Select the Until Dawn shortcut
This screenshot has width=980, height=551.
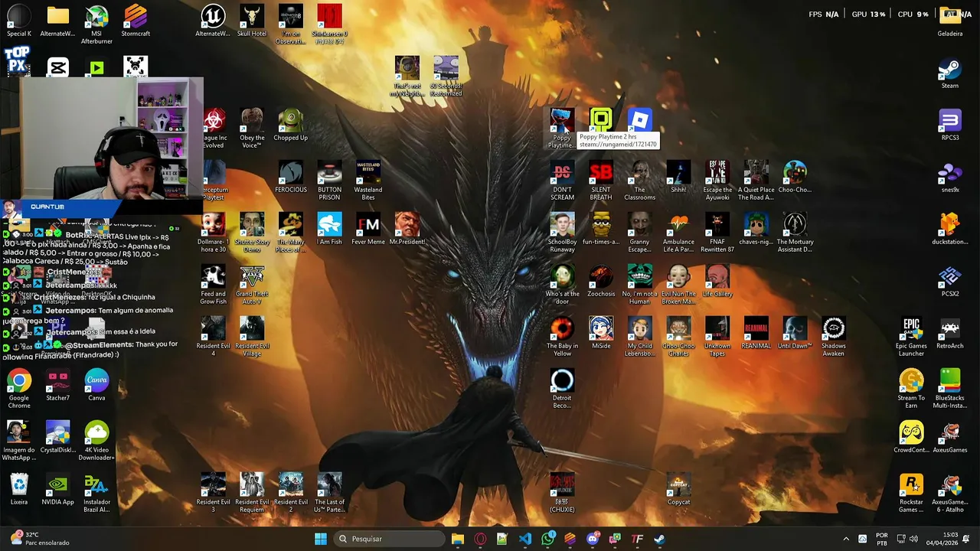coord(795,334)
